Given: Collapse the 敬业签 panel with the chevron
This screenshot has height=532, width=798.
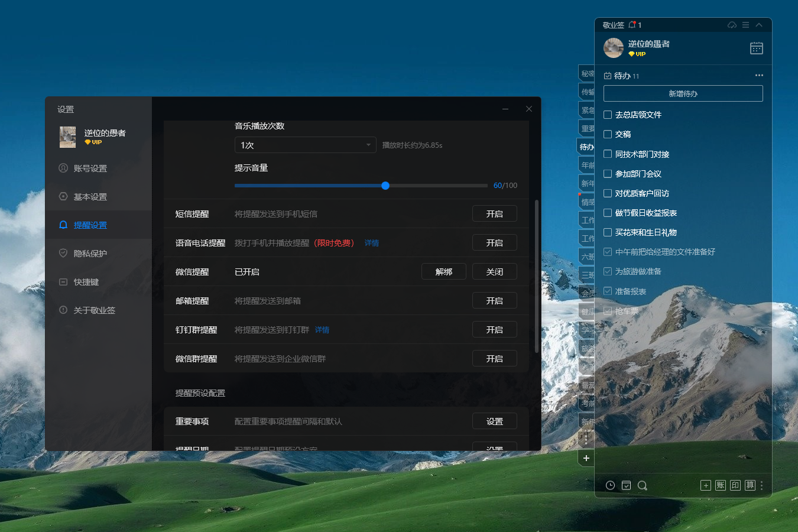Looking at the screenshot, I should coord(760,25).
